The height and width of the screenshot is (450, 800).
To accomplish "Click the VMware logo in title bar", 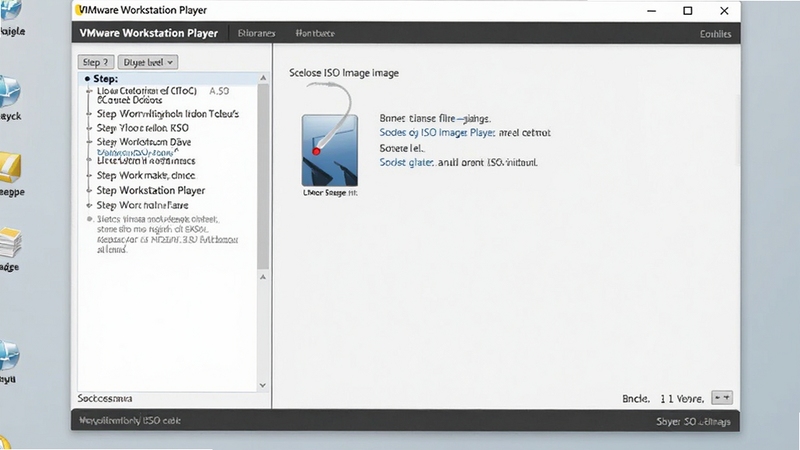I will click(x=78, y=10).
